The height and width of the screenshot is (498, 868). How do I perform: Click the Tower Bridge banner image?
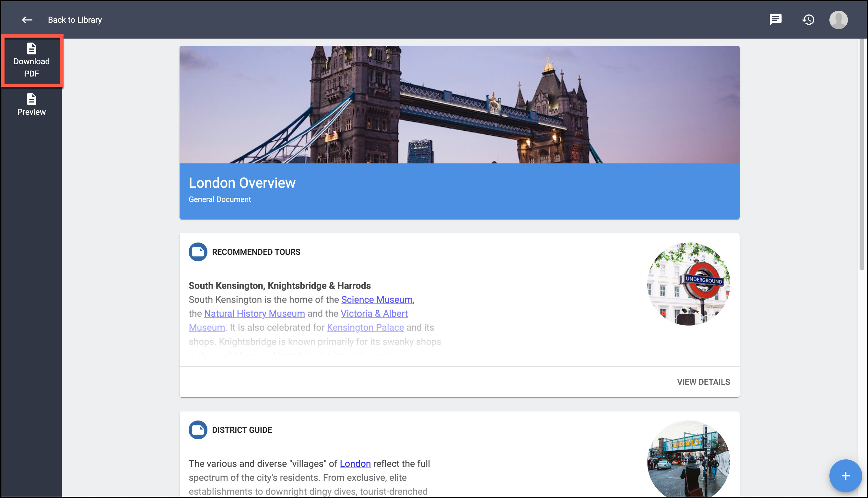(459, 104)
